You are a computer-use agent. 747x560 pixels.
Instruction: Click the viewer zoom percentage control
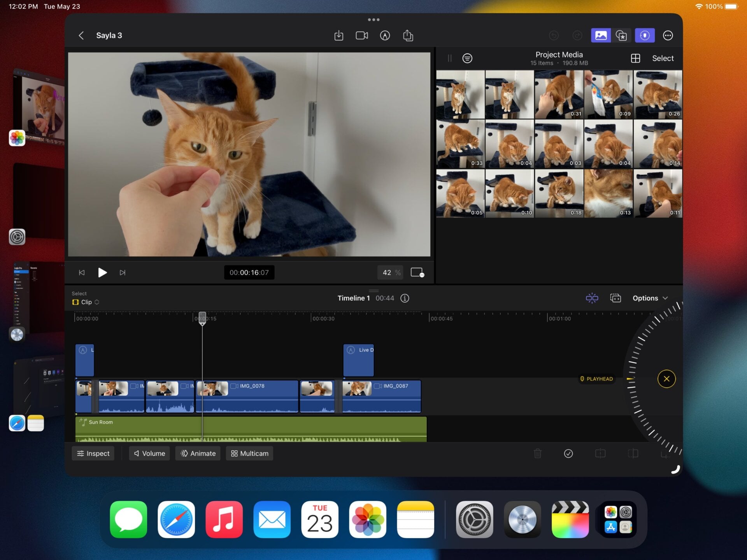[x=390, y=272]
